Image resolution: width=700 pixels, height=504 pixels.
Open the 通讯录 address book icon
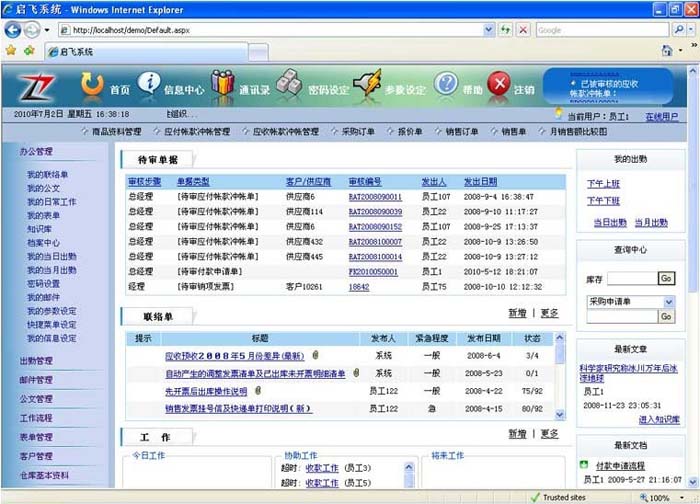[222, 86]
